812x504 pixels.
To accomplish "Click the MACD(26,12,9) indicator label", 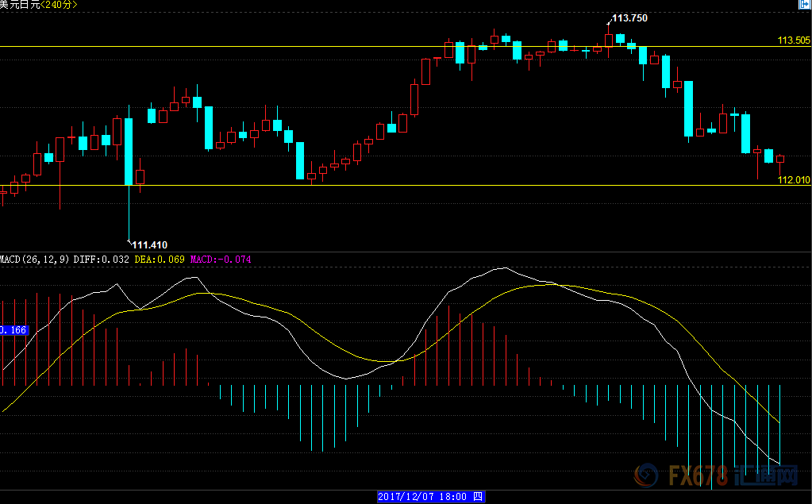I will point(34,259).
